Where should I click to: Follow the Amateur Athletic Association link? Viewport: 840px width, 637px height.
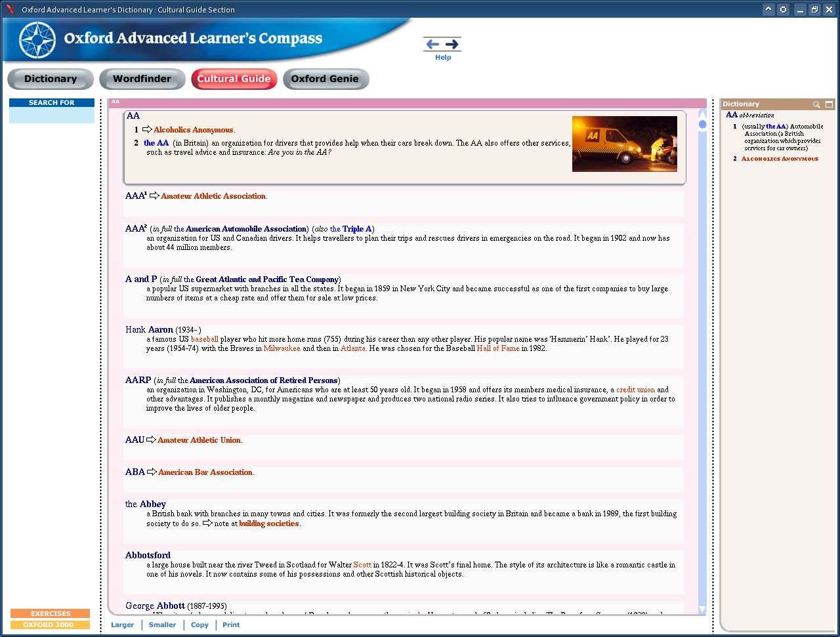tap(213, 196)
